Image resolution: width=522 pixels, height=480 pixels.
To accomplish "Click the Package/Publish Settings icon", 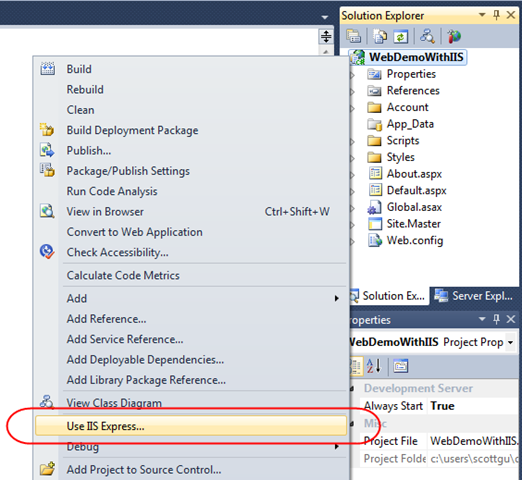I will pos(47,170).
